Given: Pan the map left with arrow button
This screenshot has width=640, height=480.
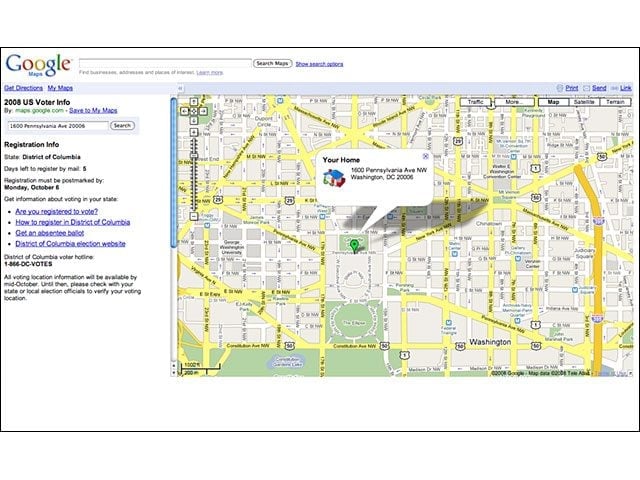Looking at the screenshot, I should [184, 111].
